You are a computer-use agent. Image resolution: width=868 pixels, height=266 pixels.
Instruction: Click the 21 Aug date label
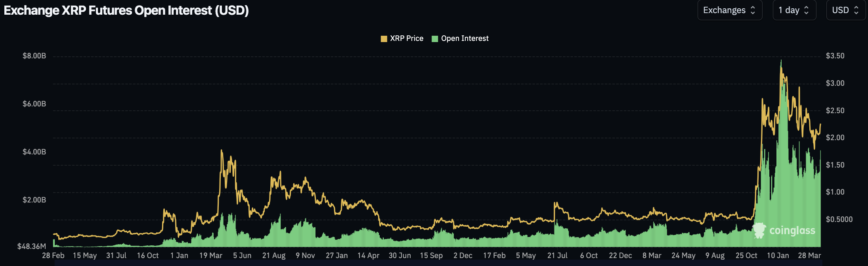click(274, 256)
